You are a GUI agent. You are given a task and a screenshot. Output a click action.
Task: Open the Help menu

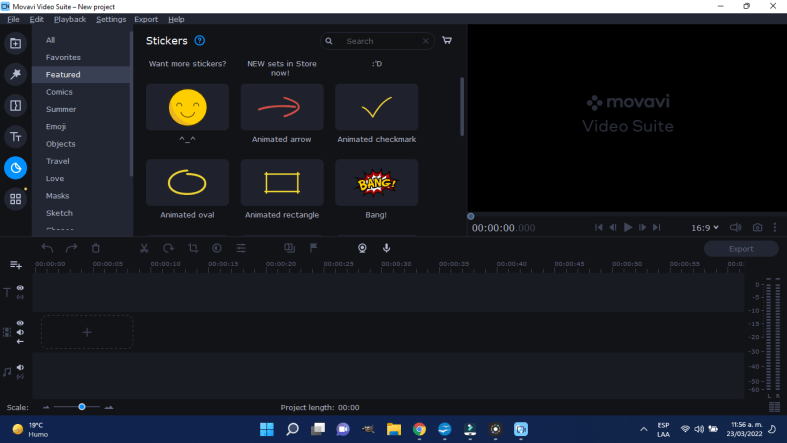click(x=176, y=19)
